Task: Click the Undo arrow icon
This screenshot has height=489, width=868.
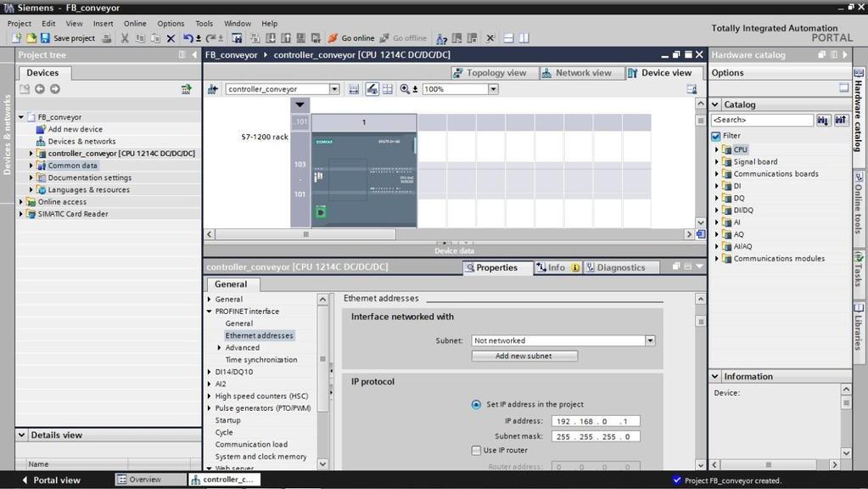Action: pyautogui.click(x=188, y=38)
